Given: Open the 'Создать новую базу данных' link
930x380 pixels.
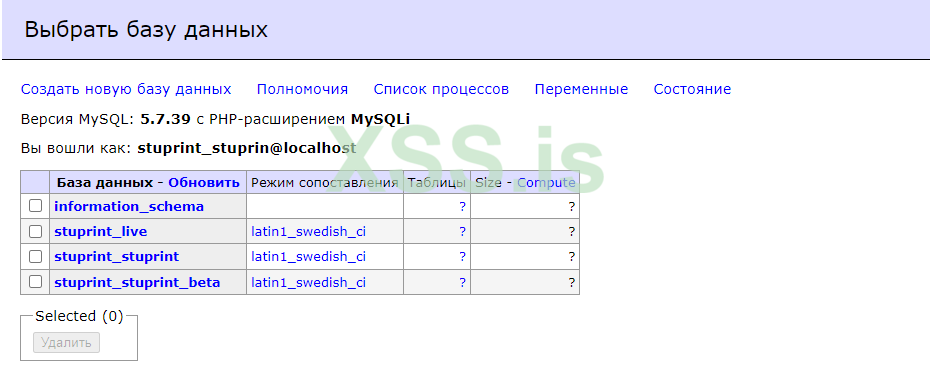Looking at the screenshot, I should pyautogui.click(x=126, y=90).
